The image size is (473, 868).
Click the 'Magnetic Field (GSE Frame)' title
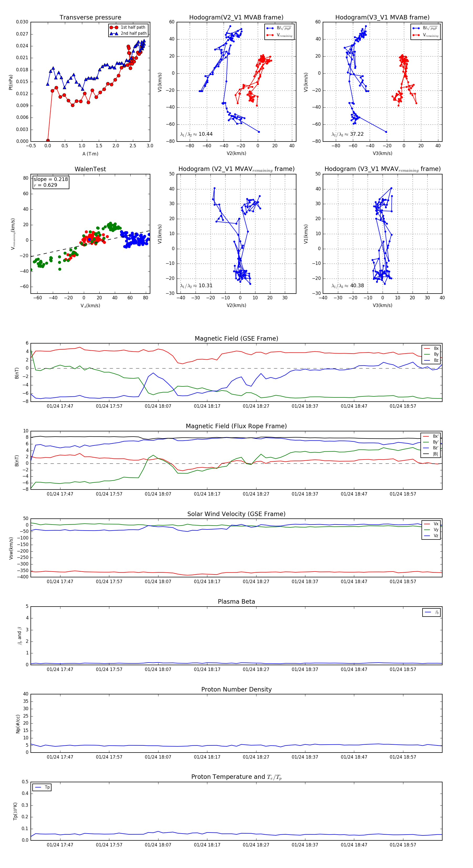point(236,339)
